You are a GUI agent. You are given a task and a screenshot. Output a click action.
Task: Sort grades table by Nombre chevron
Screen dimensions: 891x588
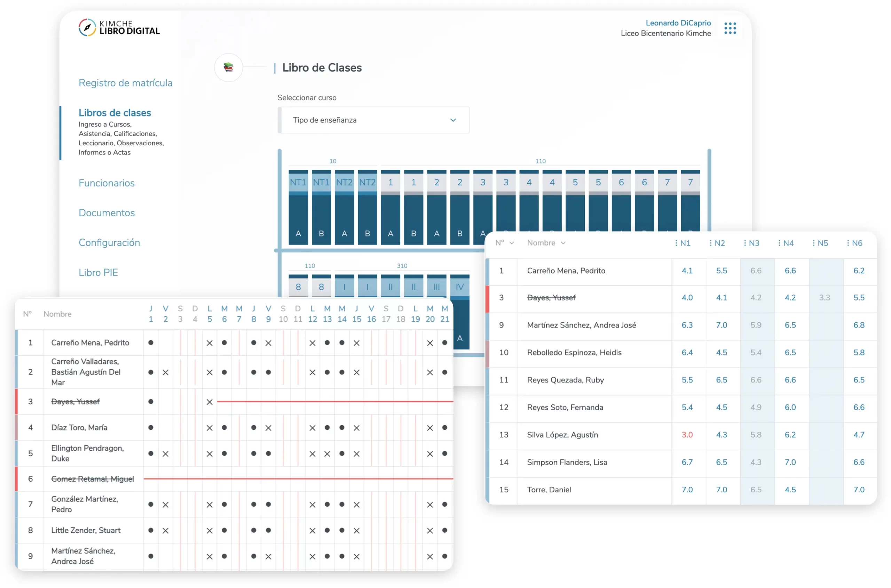pyautogui.click(x=563, y=243)
